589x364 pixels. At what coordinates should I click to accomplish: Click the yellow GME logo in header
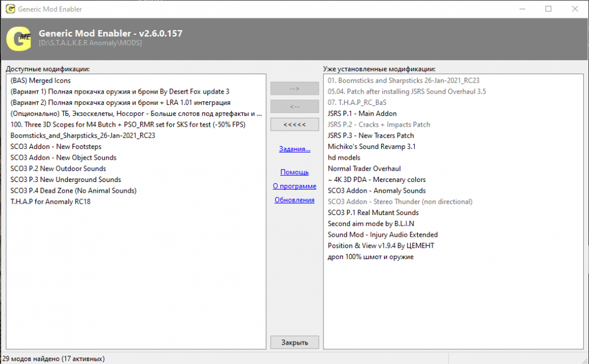[x=18, y=39]
